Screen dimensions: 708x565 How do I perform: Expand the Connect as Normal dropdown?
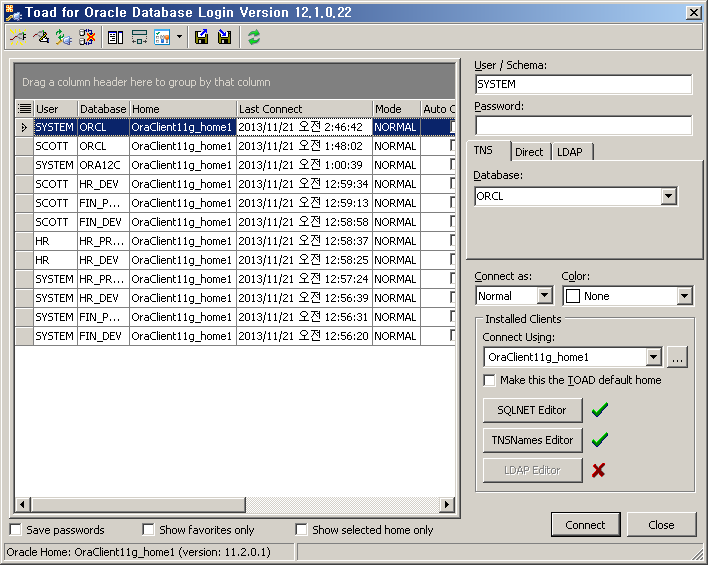tap(544, 296)
